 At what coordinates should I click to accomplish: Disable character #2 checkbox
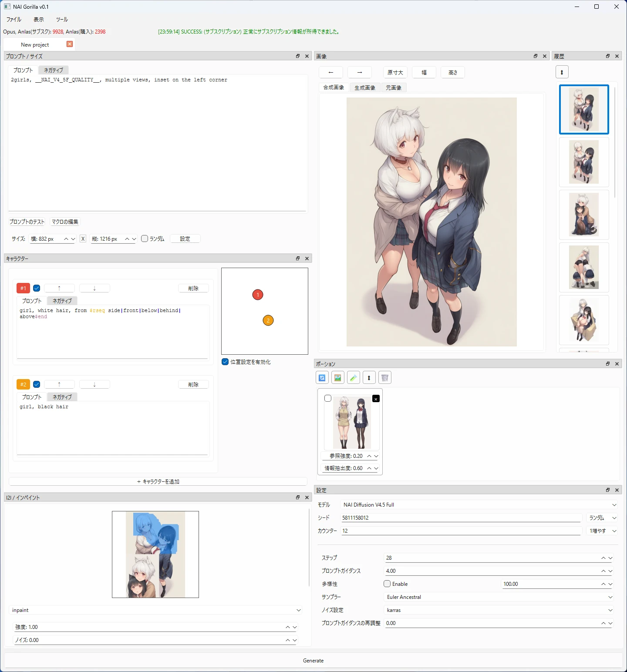37,384
